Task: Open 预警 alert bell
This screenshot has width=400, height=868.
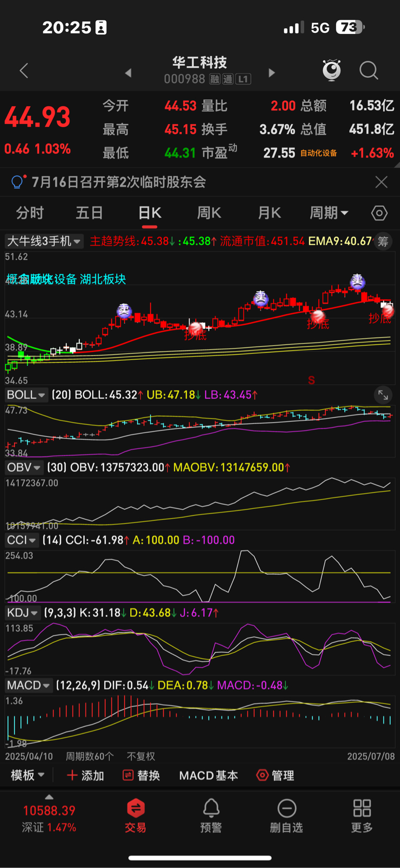Action: [211, 816]
